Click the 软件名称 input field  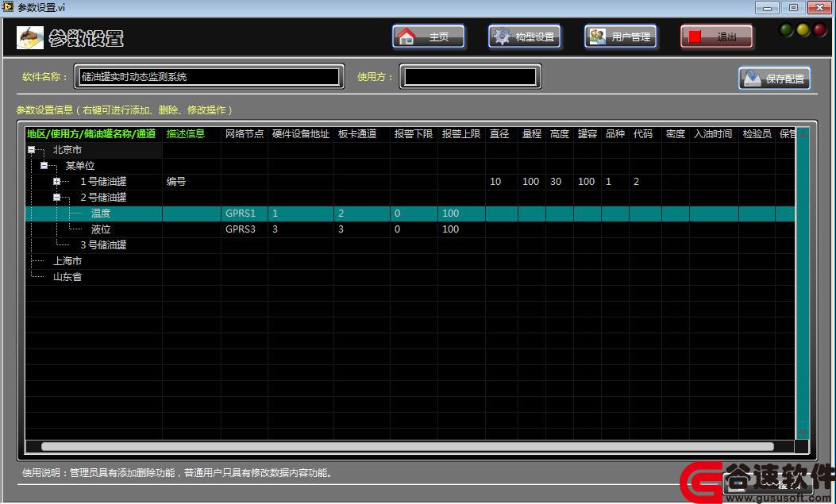click(209, 77)
